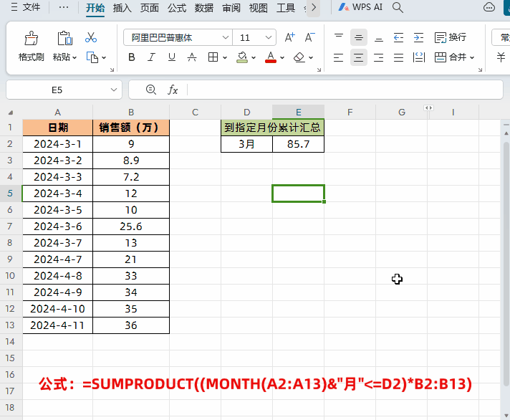Switch to the 公式 (Formulas) tab
Image resolution: width=510 pixels, height=420 pixels.
tap(177, 7)
